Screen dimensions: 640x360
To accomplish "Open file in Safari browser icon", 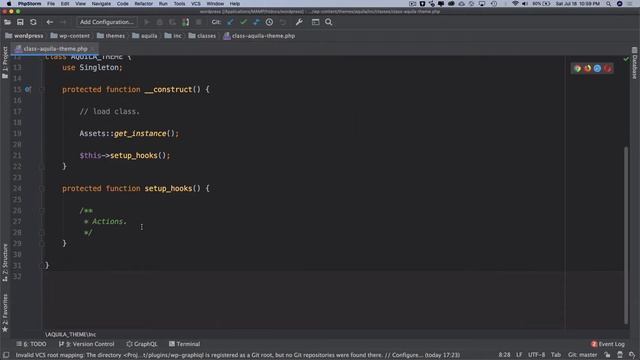I will point(597,69).
